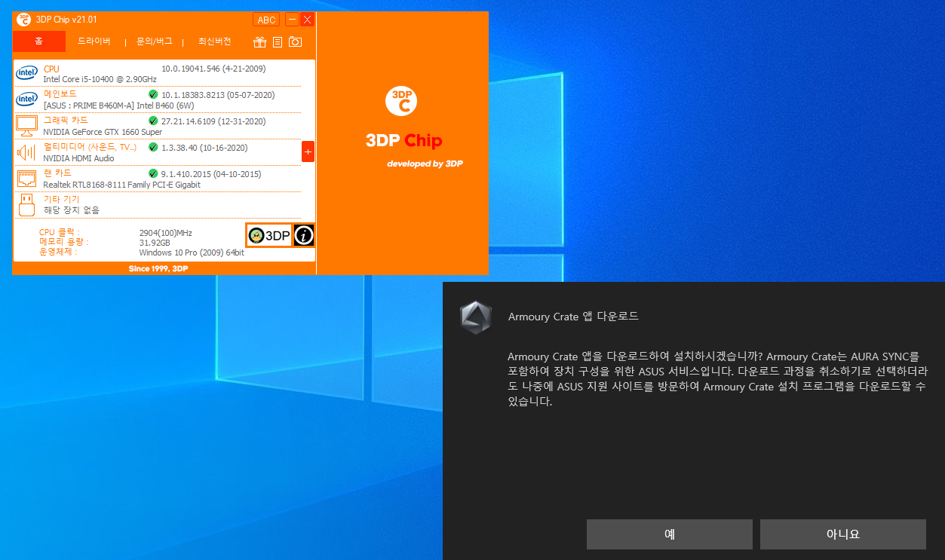The height and width of the screenshot is (560, 945).
Task: Click the 3DP mascot logo button
Action: pos(269,236)
